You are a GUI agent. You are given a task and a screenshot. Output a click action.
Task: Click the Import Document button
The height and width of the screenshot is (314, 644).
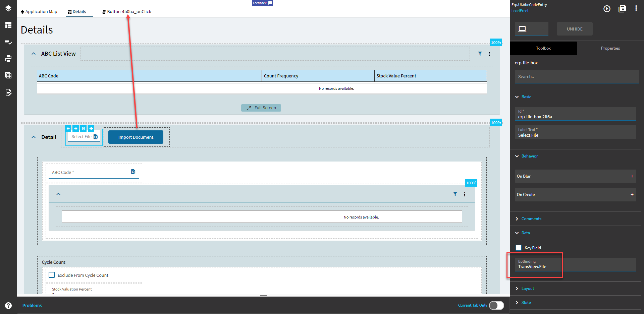click(x=136, y=137)
